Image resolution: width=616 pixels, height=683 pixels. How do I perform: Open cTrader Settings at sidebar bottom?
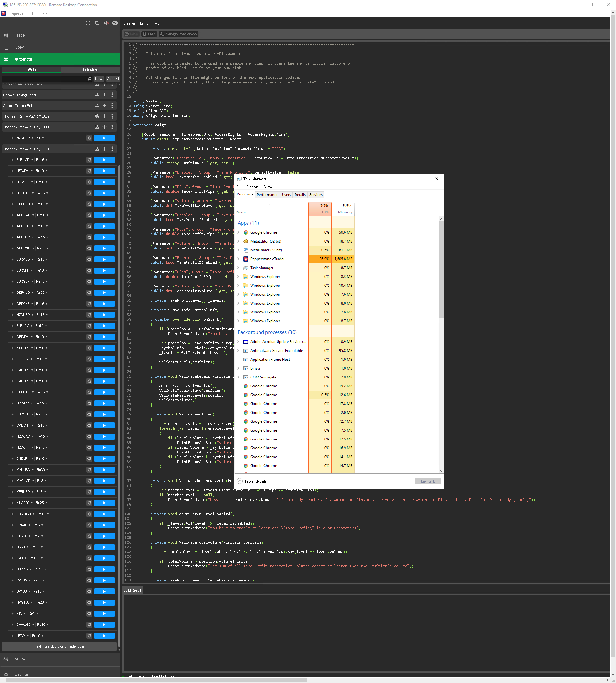point(60,674)
